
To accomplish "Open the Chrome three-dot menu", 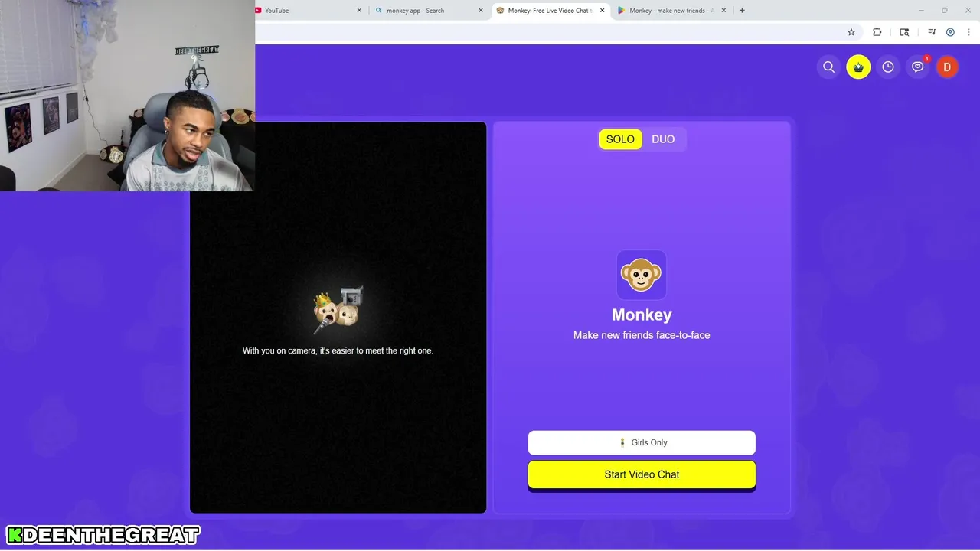I will [968, 32].
